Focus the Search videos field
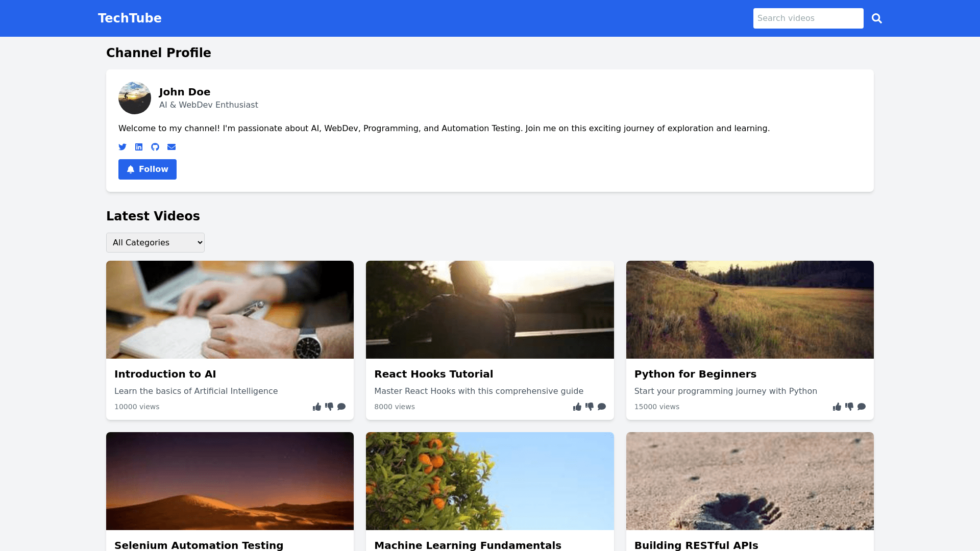Image resolution: width=980 pixels, height=551 pixels. [x=808, y=18]
